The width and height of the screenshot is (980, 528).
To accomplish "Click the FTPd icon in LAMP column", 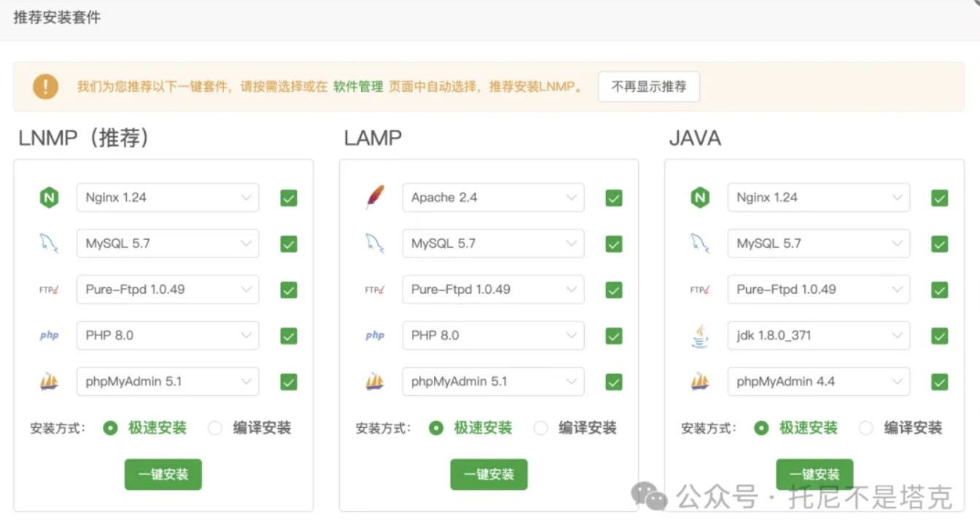I will pos(375,290).
